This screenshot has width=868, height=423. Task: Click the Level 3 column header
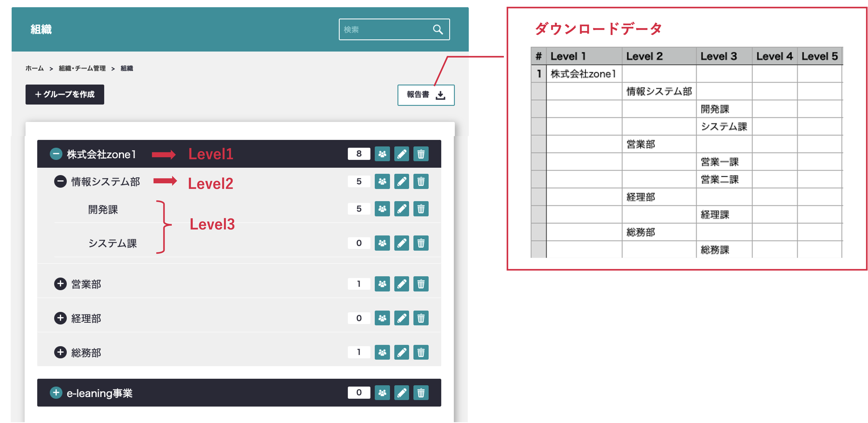[x=724, y=56]
